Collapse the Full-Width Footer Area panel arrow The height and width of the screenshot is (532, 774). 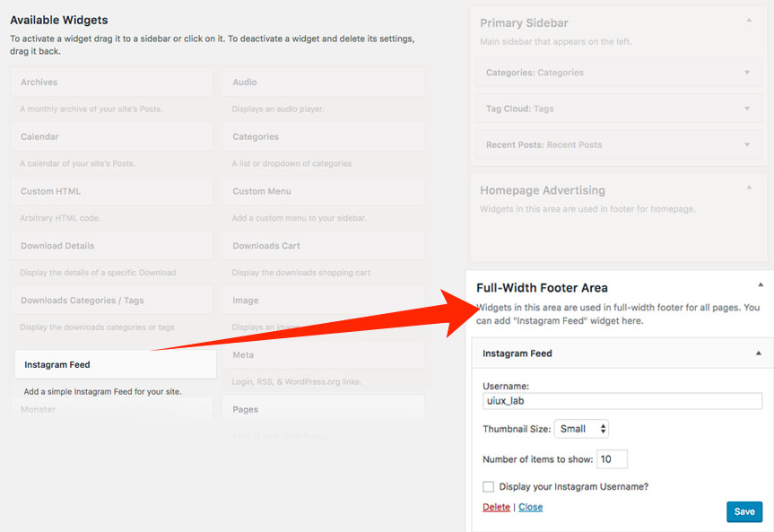[761, 284]
